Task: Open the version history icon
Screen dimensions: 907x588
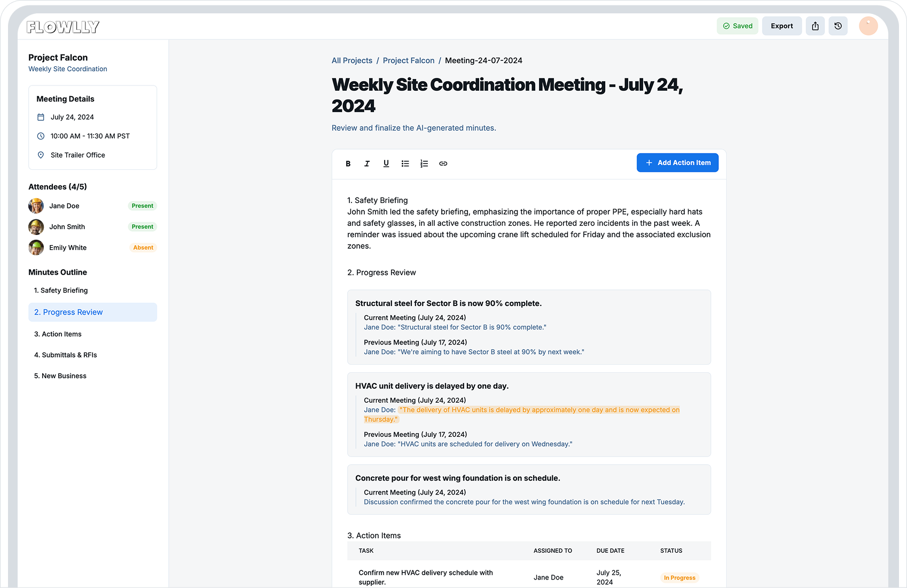Action: [x=838, y=26]
